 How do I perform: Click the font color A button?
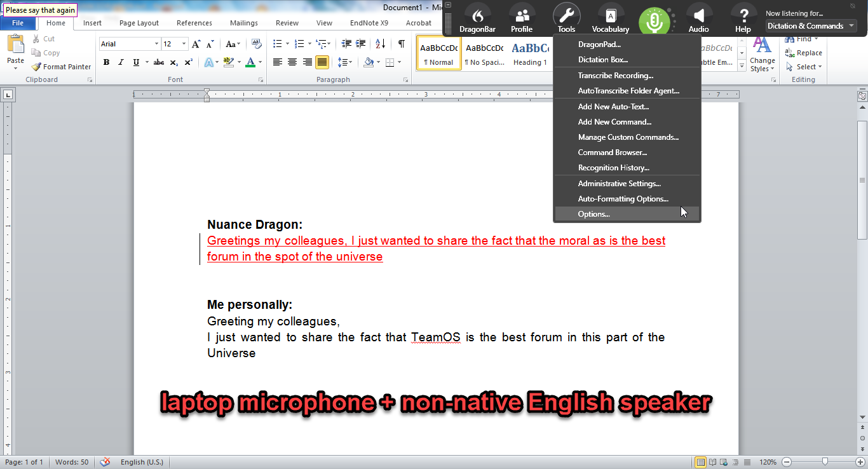(250, 62)
